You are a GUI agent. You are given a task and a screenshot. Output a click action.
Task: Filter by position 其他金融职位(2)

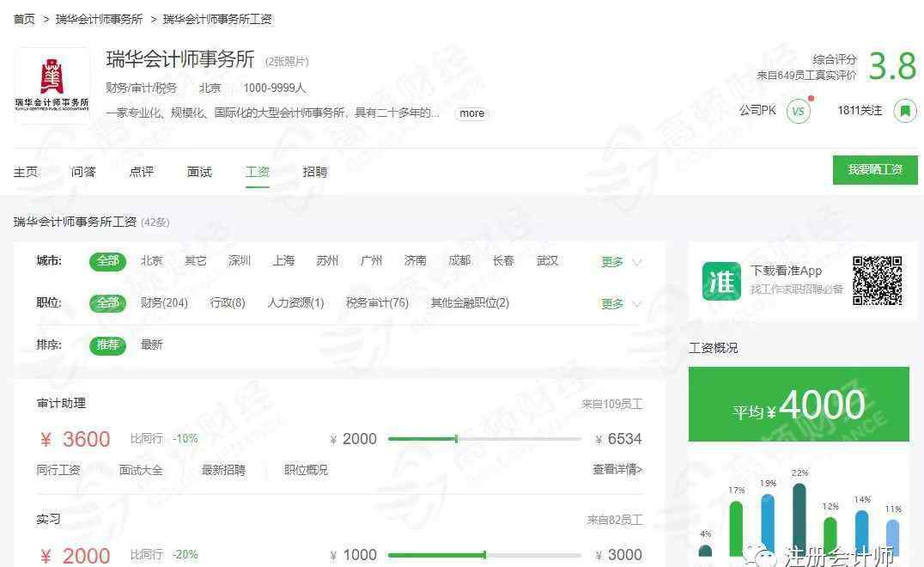coord(470,303)
